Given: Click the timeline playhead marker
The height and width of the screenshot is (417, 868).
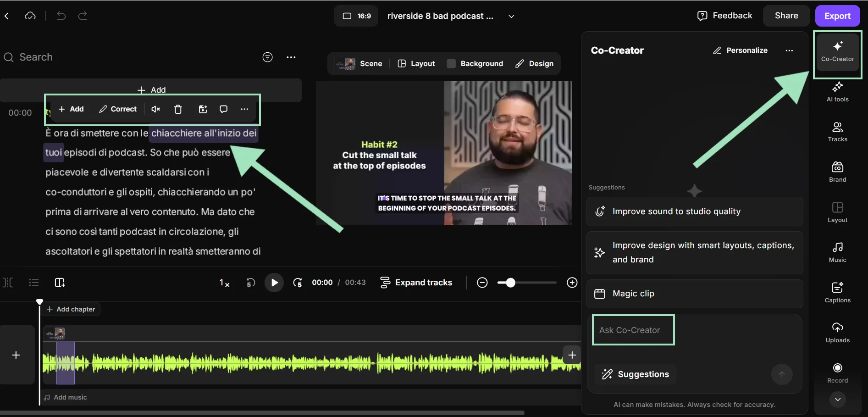Looking at the screenshot, I should tap(39, 302).
